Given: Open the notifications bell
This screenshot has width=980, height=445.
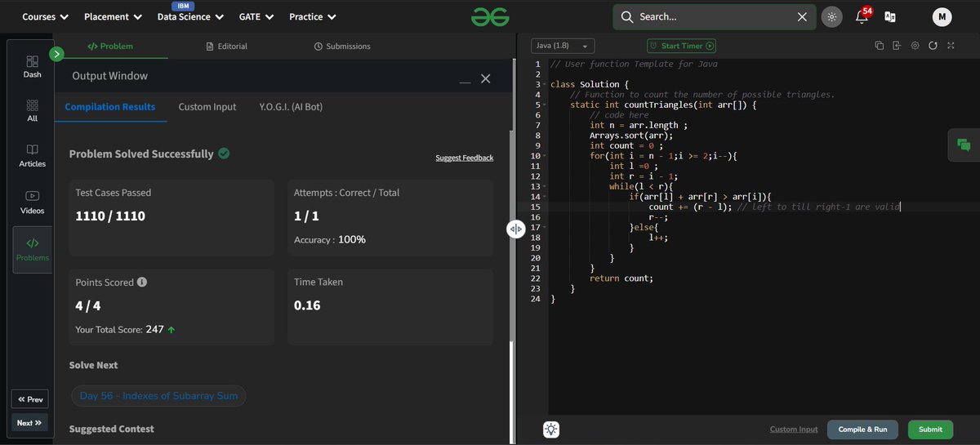Looking at the screenshot, I should (x=862, y=16).
